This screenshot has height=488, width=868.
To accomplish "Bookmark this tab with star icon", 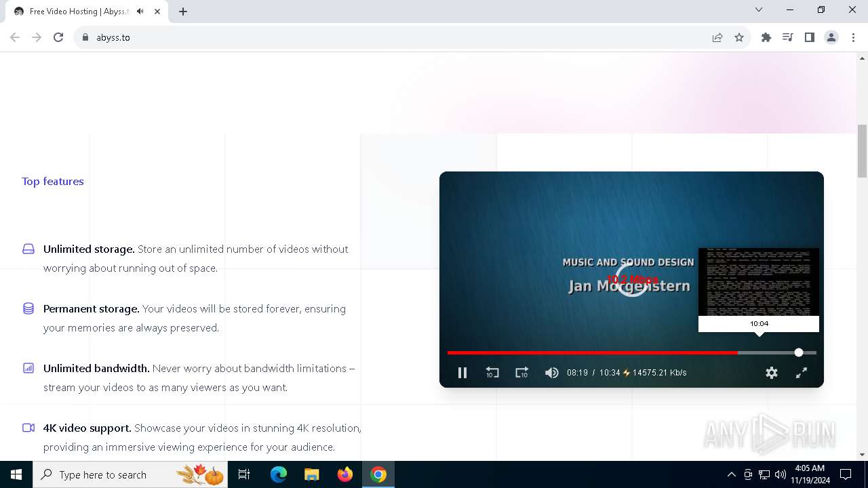I will pos(739,37).
